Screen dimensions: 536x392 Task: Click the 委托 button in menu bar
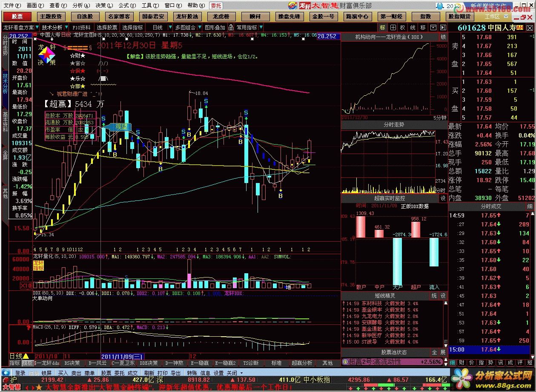click(216, 6)
